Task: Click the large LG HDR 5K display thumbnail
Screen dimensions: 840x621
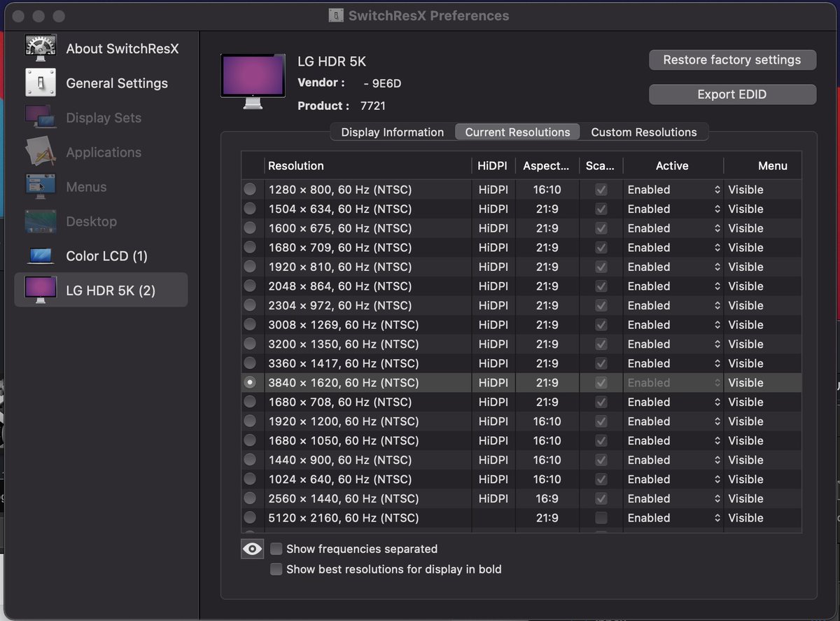Action: coord(253,82)
